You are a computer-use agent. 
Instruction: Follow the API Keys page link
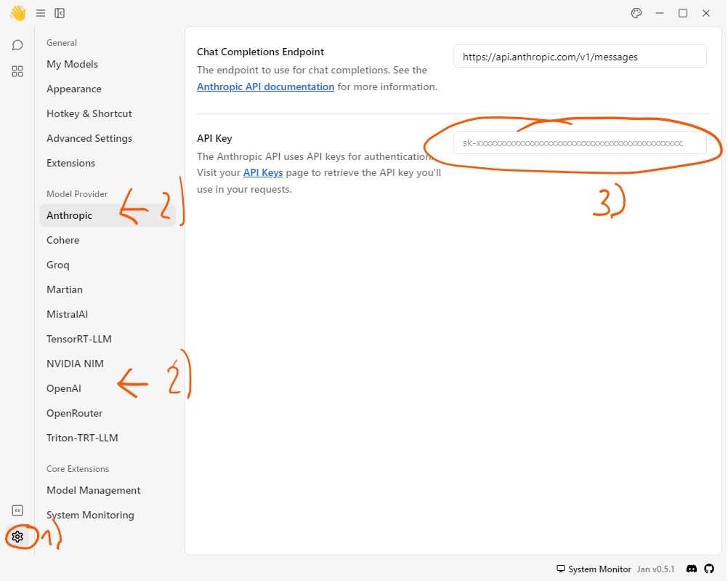coord(262,173)
